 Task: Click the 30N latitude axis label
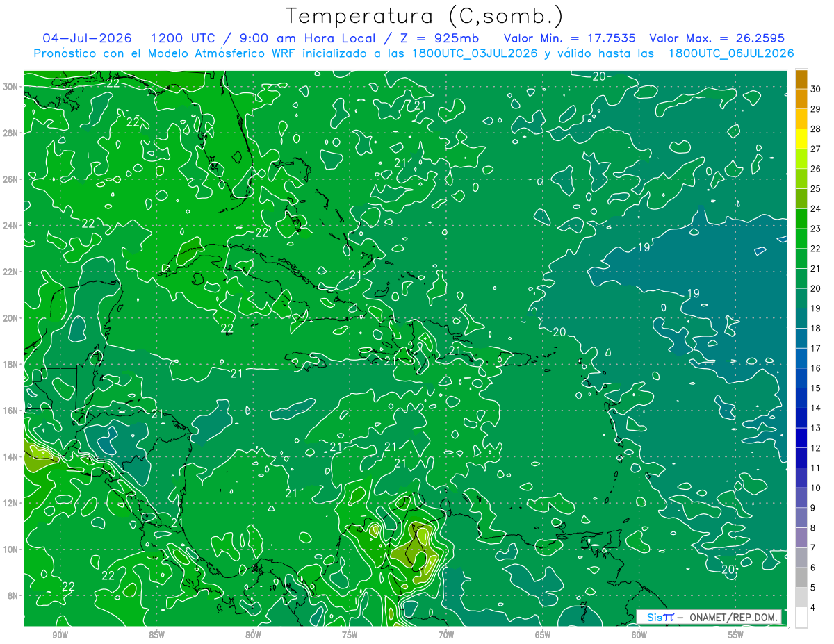pyautogui.click(x=11, y=87)
